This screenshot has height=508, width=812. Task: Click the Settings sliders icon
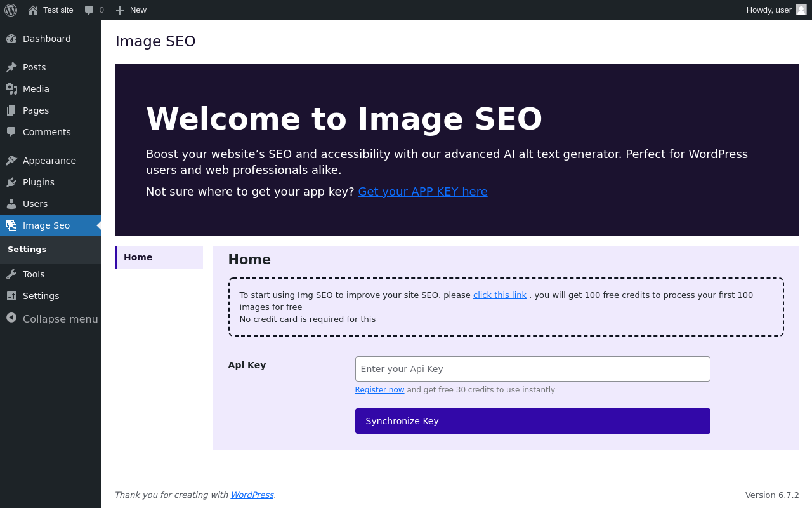(11, 296)
